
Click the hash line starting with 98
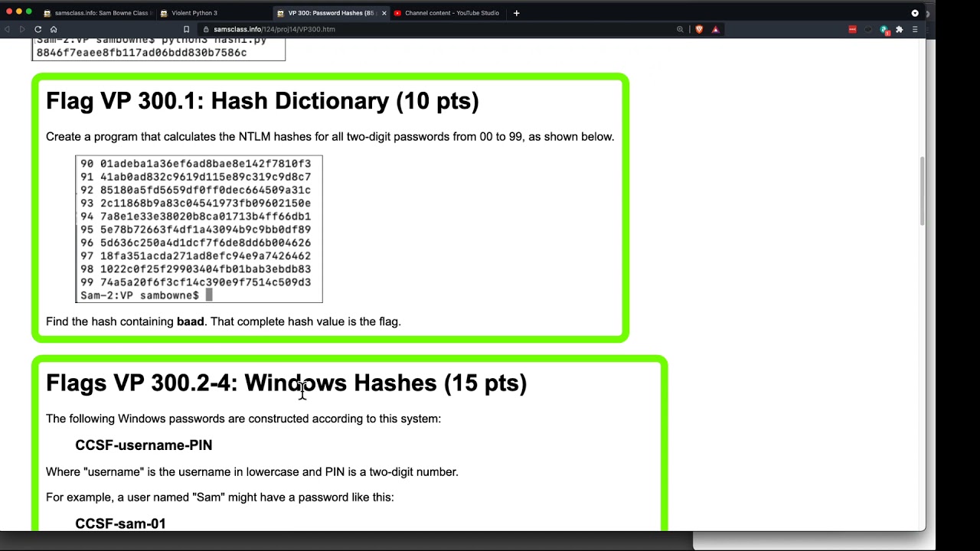195,269
